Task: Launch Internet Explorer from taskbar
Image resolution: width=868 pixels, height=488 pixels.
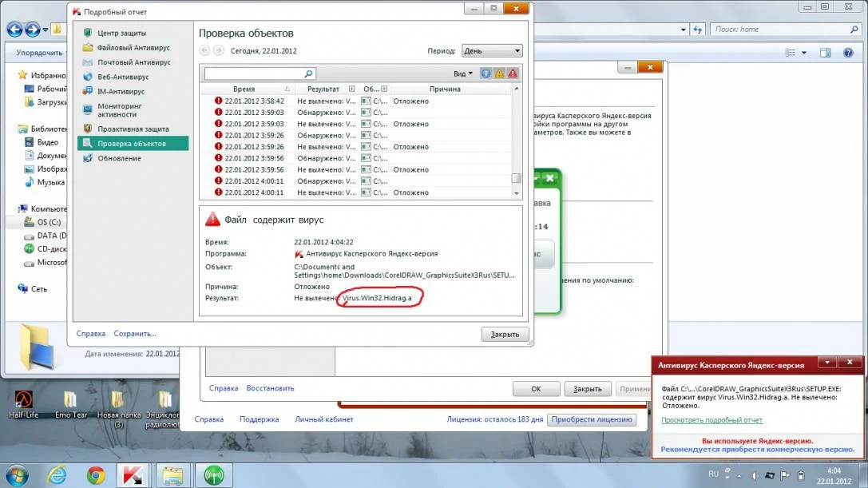Action: (57, 475)
